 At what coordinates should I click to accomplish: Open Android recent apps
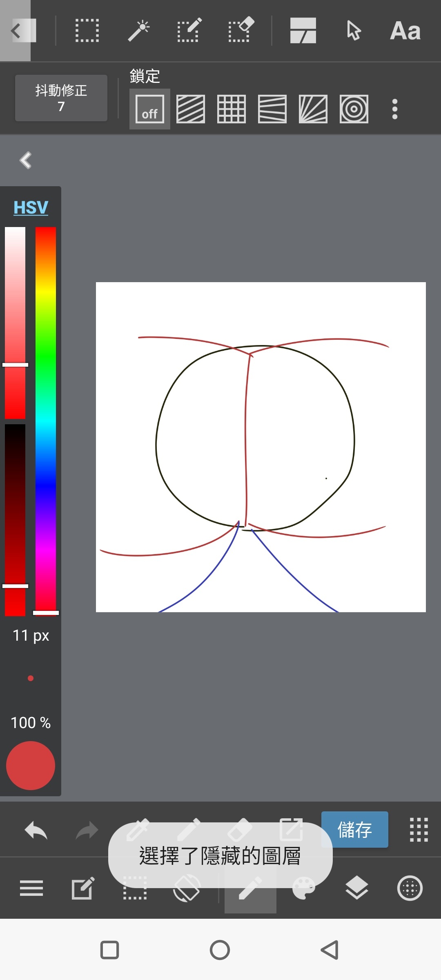109,950
